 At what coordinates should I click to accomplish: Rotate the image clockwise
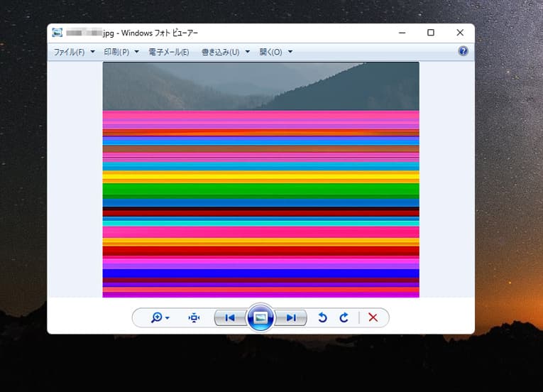344,317
